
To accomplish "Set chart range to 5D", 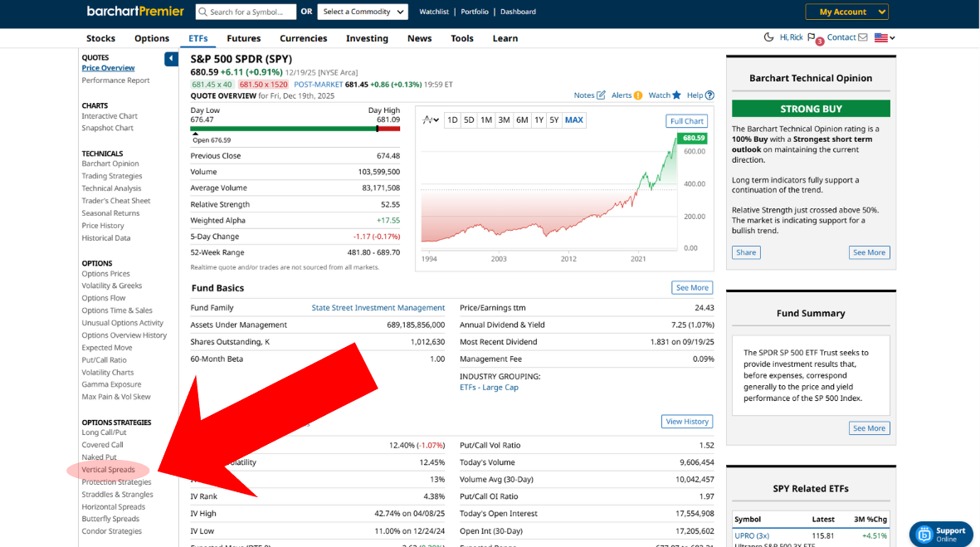I will pos(469,120).
